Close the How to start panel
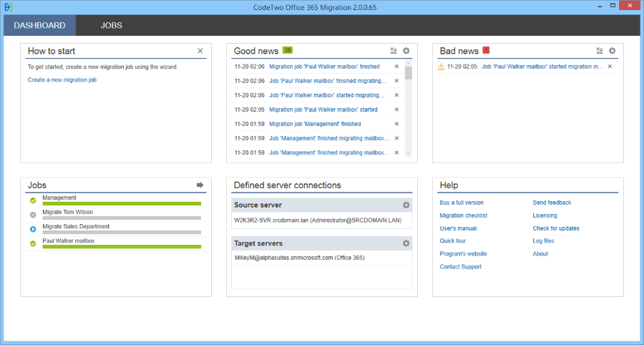The image size is (644, 345). 200,51
